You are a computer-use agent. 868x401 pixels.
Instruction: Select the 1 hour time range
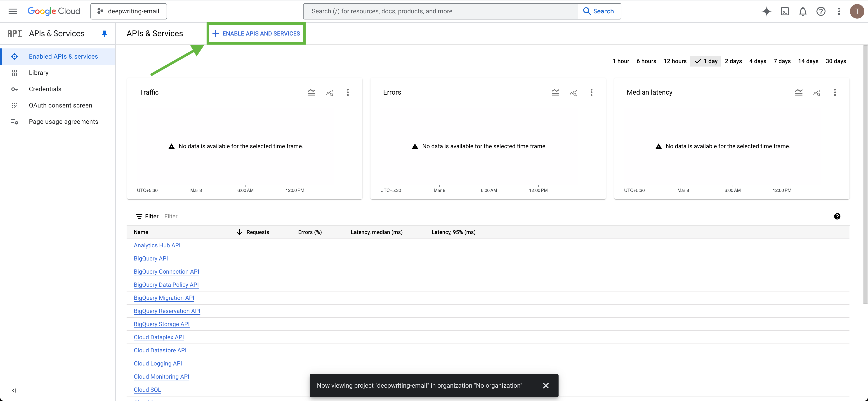[621, 61]
